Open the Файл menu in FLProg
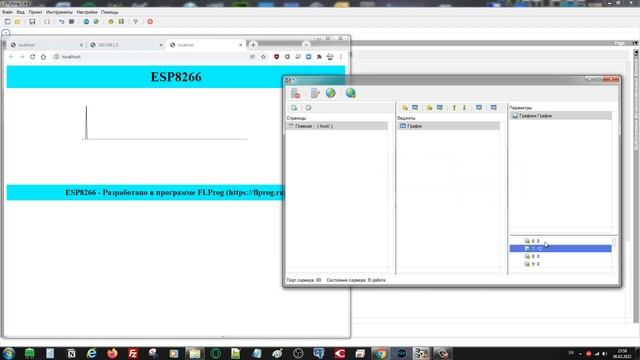640x360 pixels. pyautogui.click(x=7, y=12)
